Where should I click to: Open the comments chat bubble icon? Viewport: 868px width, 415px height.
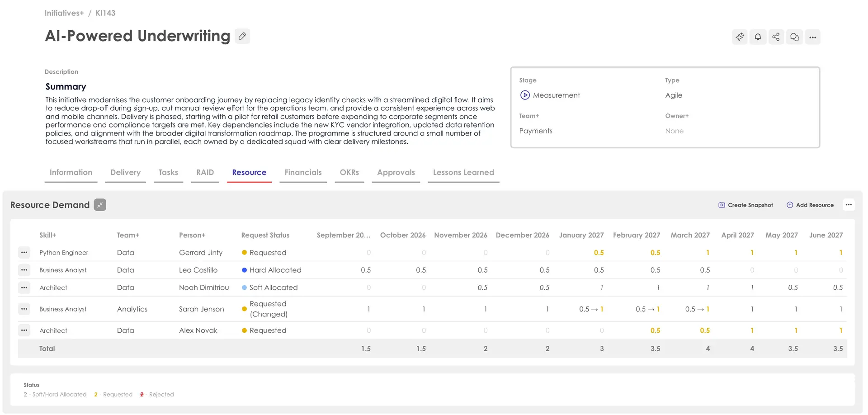pyautogui.click(x=794, y=37)
